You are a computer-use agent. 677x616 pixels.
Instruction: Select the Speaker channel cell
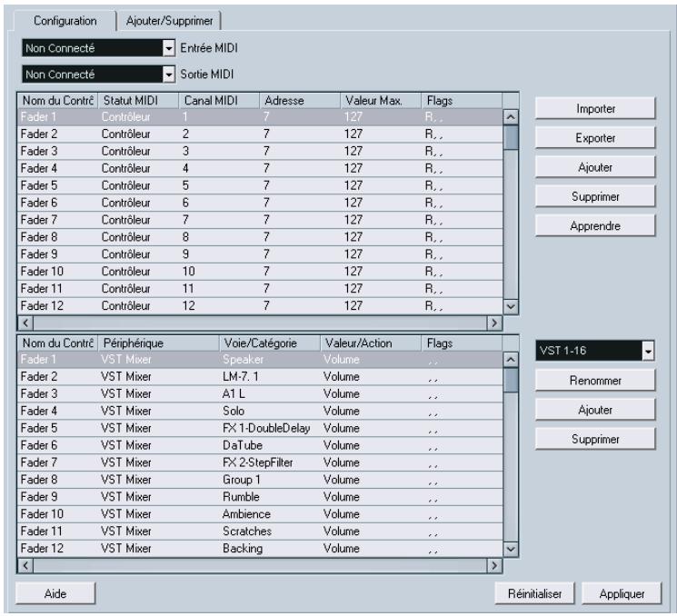coord(243,359)
